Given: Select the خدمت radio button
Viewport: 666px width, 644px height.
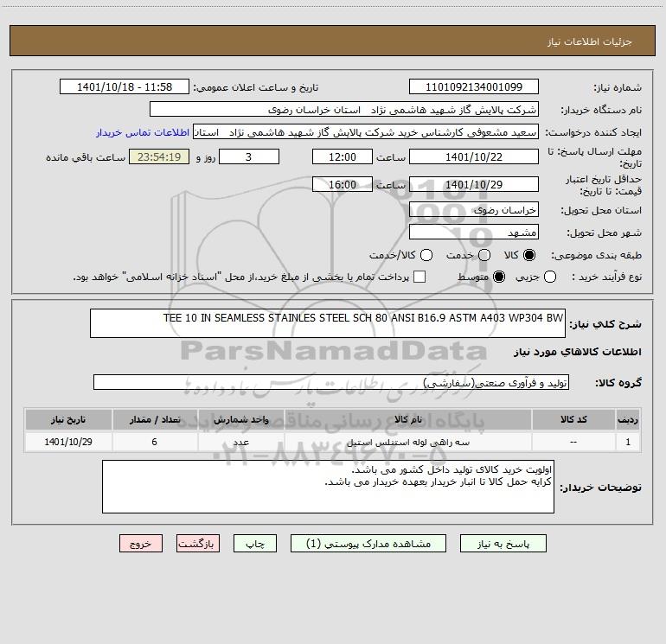Looking at the screenshot, I should (x=484, y=255).
